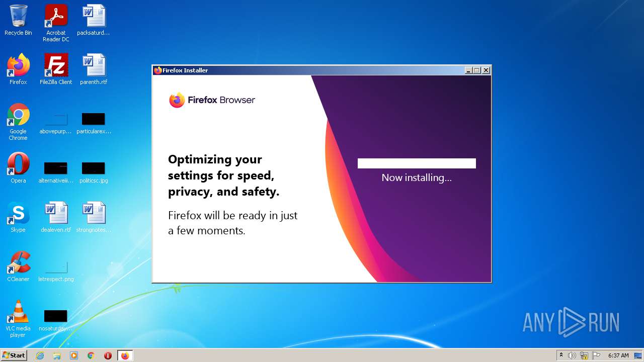The image size is (644, 362).
Task: Click "Firefox will be ready" text
Action: [x=232, y=223]
